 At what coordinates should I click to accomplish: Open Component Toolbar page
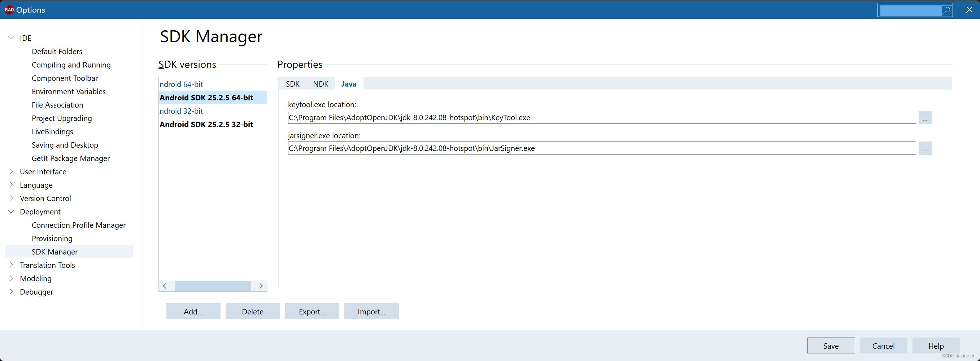point(65,78)
